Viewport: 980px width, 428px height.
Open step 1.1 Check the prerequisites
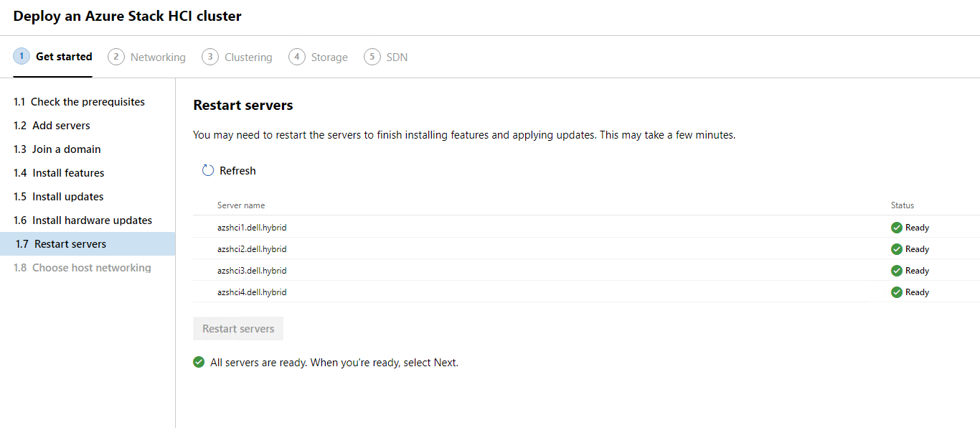point(79,102)
